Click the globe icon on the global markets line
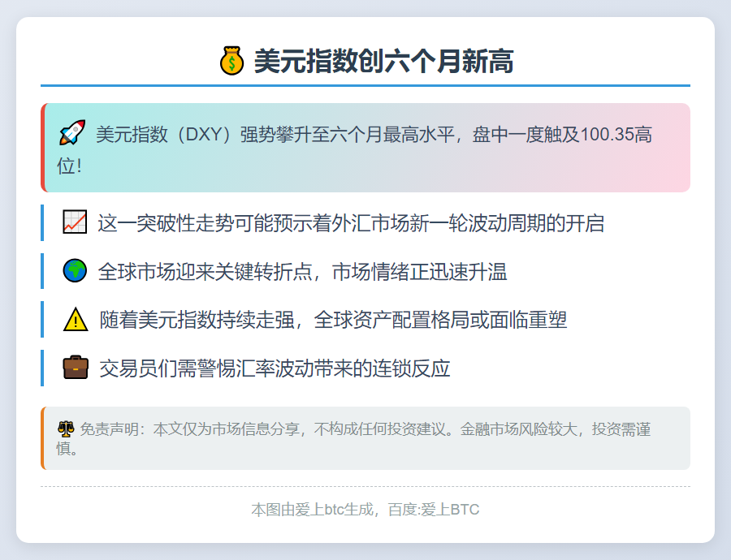Image resolution: width=731 pixels, height=560 pixels. [x=75, y=271]
